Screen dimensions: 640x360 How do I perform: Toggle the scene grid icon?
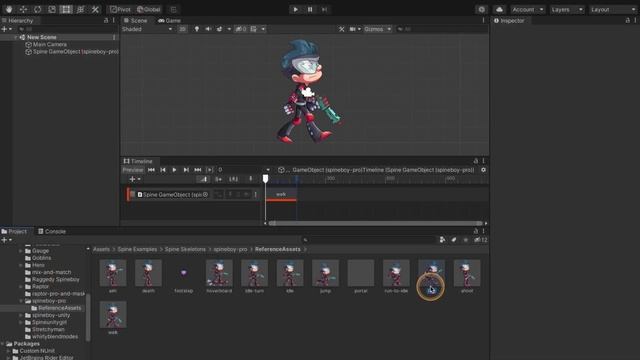coord(254,29)
